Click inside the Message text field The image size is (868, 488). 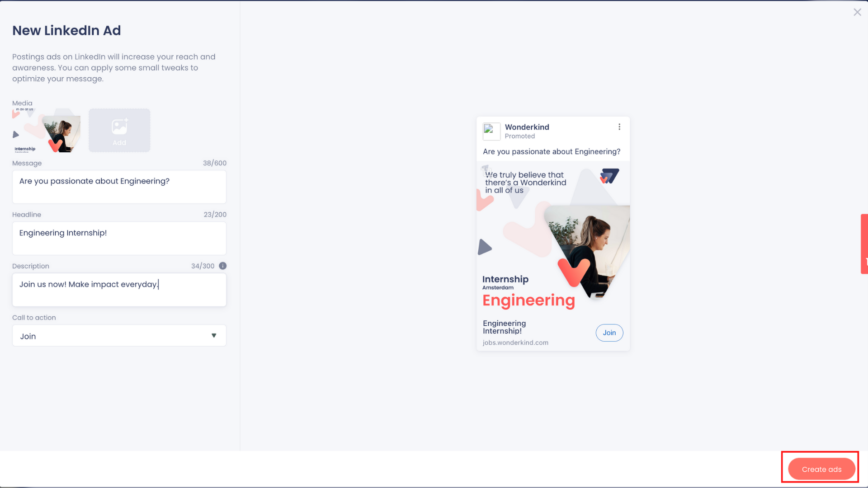(x=119, y=187)
